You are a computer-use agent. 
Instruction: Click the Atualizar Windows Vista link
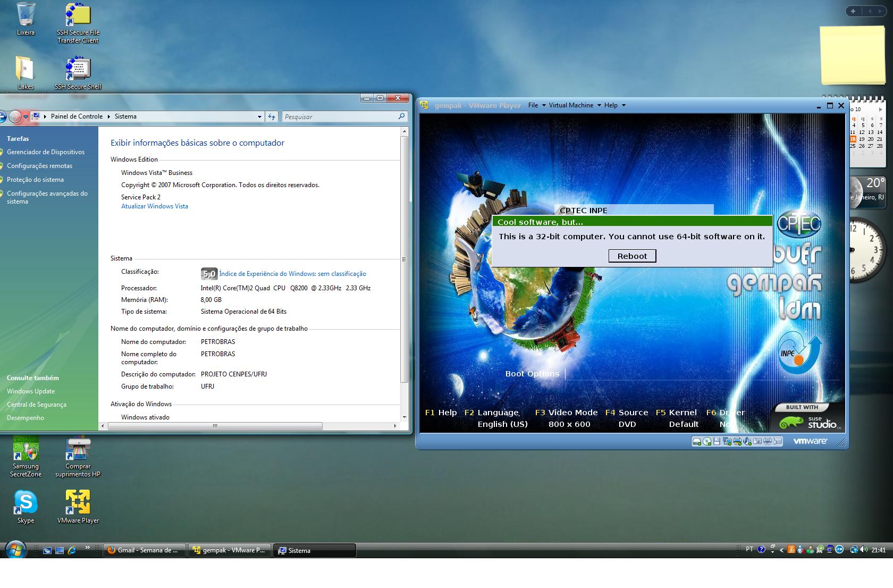coord(155,206)
